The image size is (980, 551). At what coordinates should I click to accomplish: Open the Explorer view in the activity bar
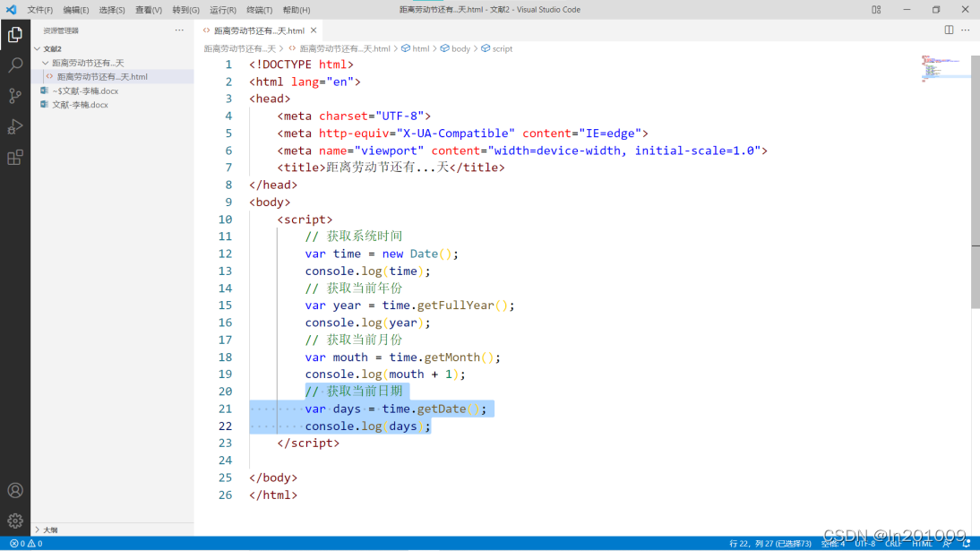[15, 34]
